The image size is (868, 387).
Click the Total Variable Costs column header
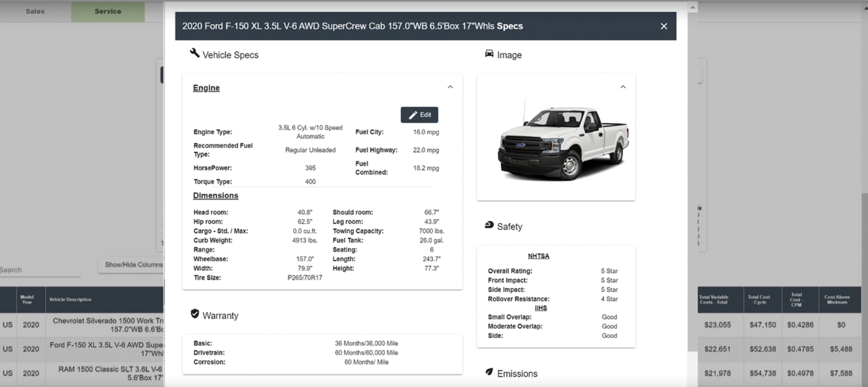pyautogui.click(x=720, y=299)
